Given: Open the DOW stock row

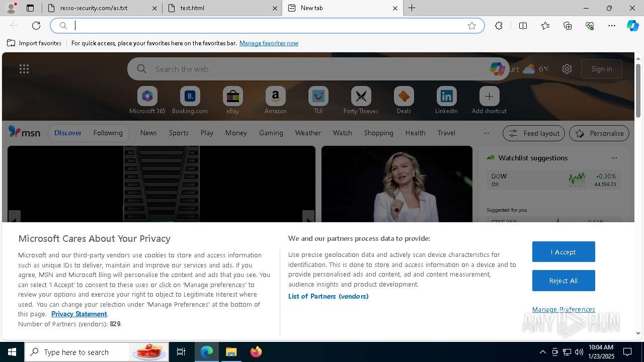Looking at the screenshot, I should [553, 180].
